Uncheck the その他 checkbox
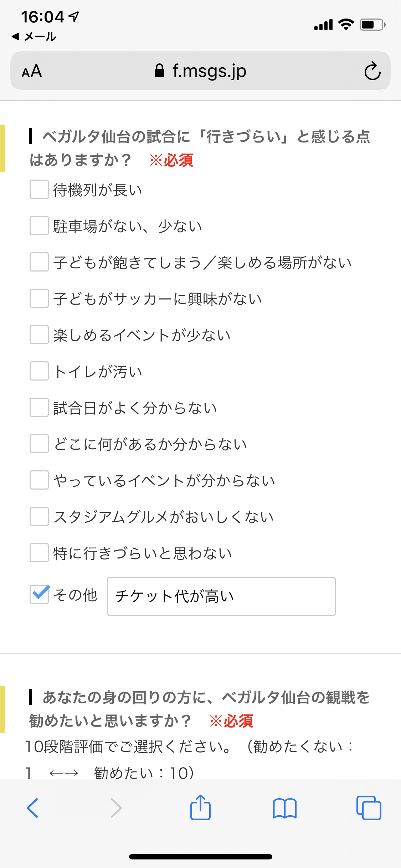Image resolution: width=401 pixels, height=868 pixels. click(x=39, y=594)
